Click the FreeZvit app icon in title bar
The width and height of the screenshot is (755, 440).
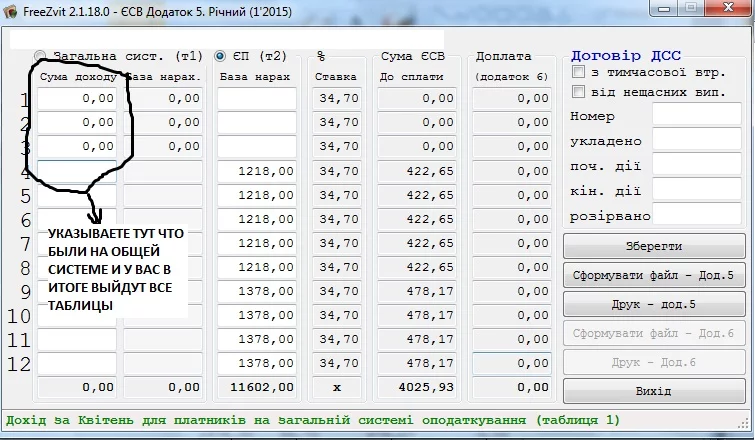pos(11,11)
